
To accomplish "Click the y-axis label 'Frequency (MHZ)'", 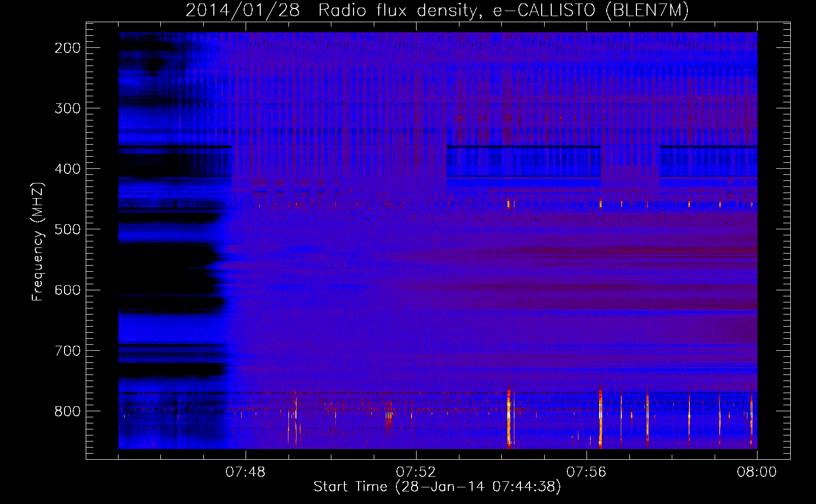I will [38, 241].
